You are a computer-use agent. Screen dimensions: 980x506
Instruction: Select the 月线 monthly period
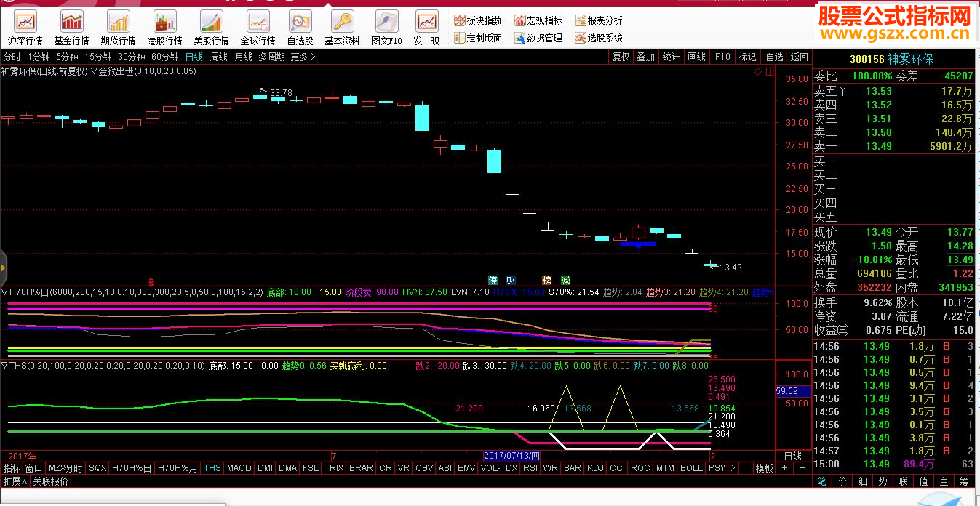[x=243, y=57]
